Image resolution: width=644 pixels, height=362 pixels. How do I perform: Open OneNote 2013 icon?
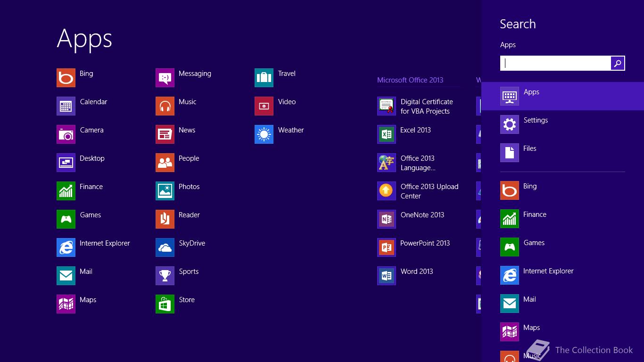pos(387,219)
